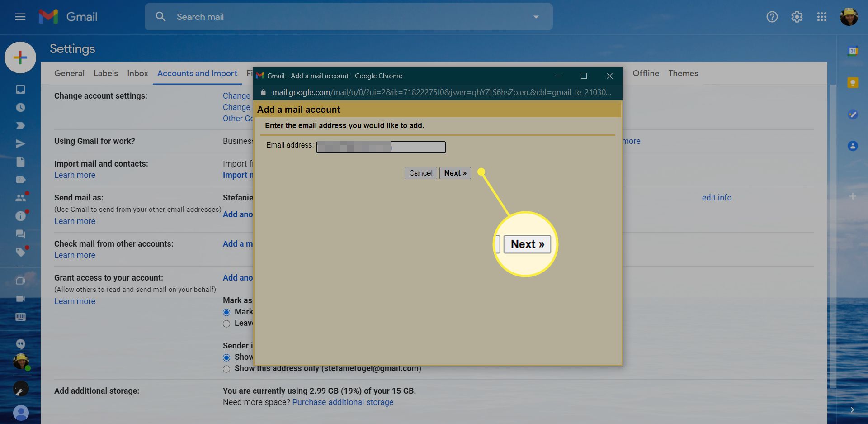Open the Help question mark icon
Screen dimensions: 868x424
click(x=772, y=17)
